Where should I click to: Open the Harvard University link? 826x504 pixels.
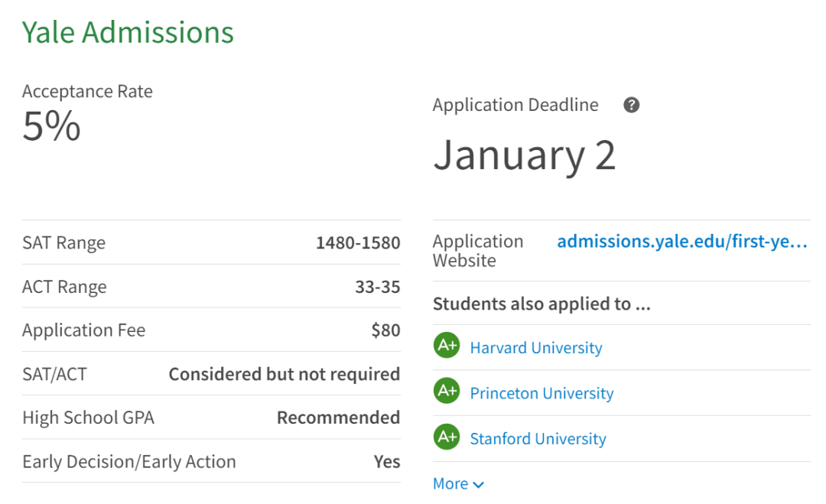tap(536, 348)
